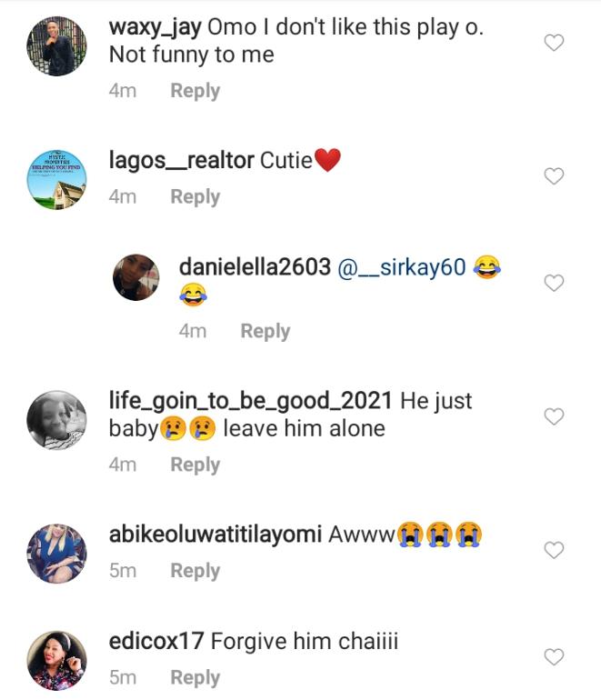Tap abikeoluwatitilayomi's profile picture
The height and width of the screenshot is (700, 601).
click(x=56, y=553)
